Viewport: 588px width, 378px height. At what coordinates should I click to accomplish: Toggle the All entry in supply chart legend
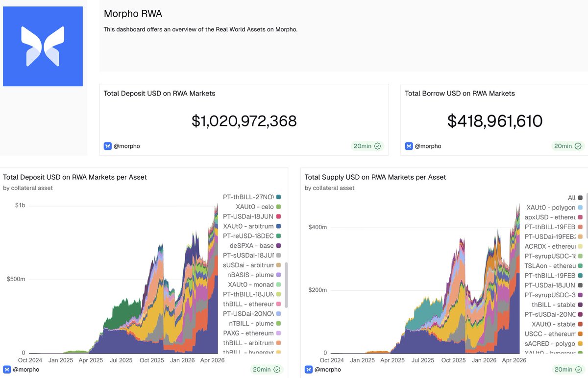click(575, 198)
